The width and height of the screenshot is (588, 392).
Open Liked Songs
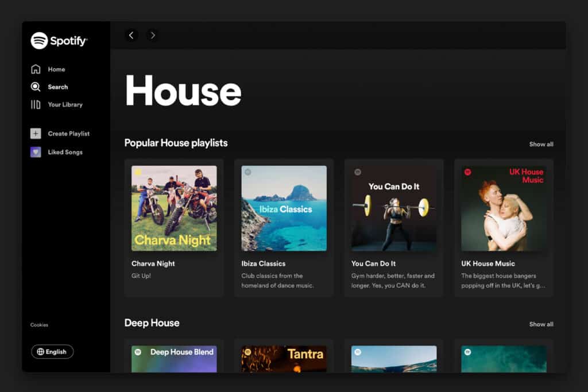65,152
